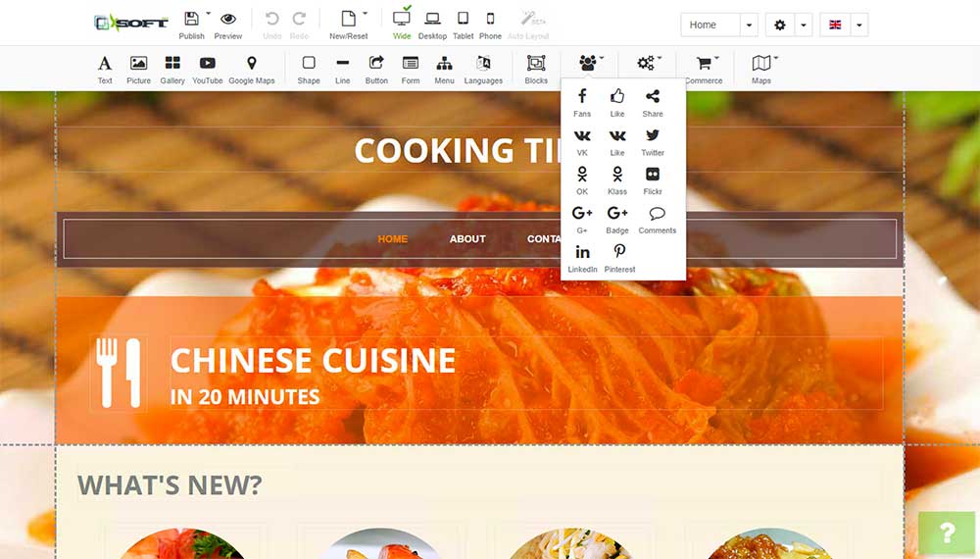Insert a Shape element
980x559 pixels.
coord(309,69)
